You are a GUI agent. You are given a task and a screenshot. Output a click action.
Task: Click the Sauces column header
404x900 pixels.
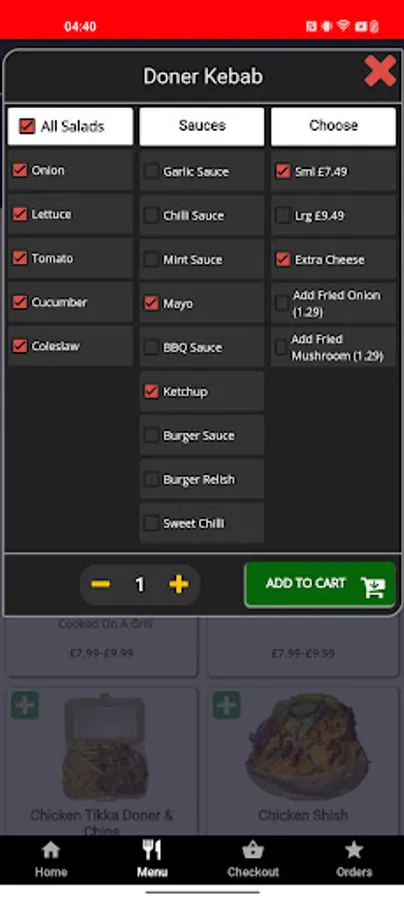[202, 126]
